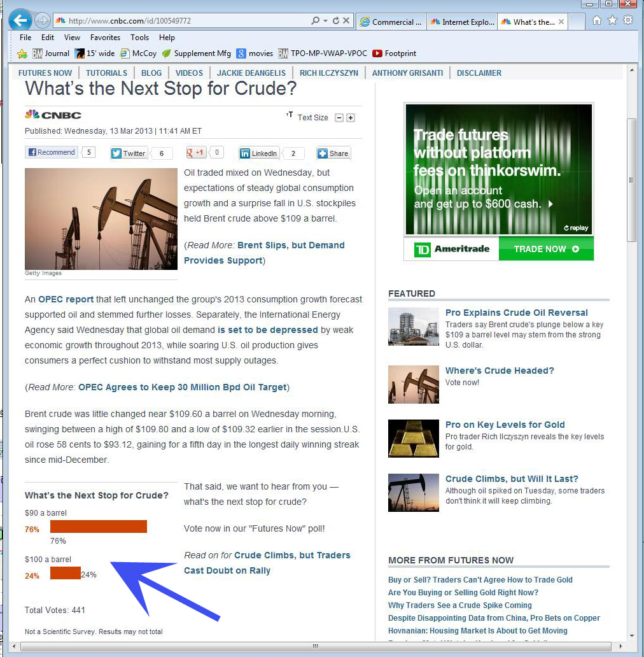Go to TUTORIALS nav item
This screenshot has height=657, width=644.
pyautogui.click(x=106, y=73)
